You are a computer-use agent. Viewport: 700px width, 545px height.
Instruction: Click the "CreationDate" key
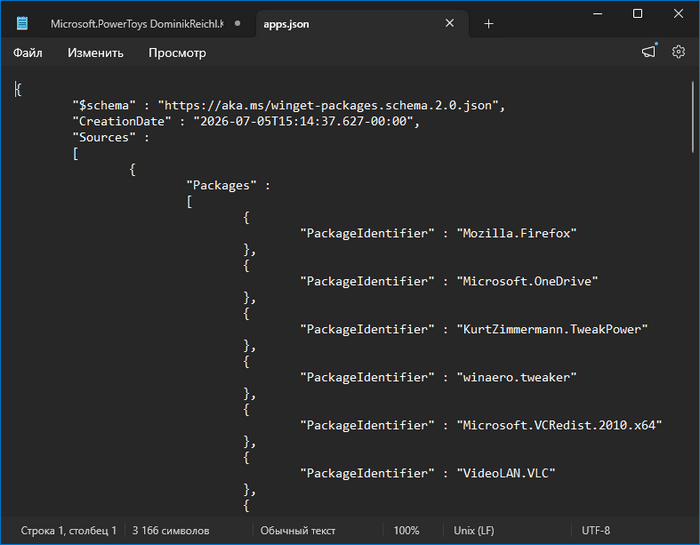122,121
